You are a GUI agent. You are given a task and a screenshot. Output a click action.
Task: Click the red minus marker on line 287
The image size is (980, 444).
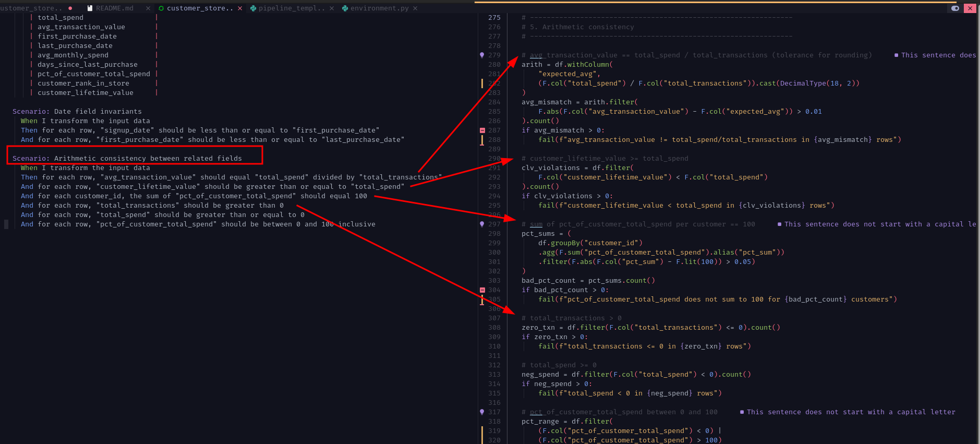(482, 130)
